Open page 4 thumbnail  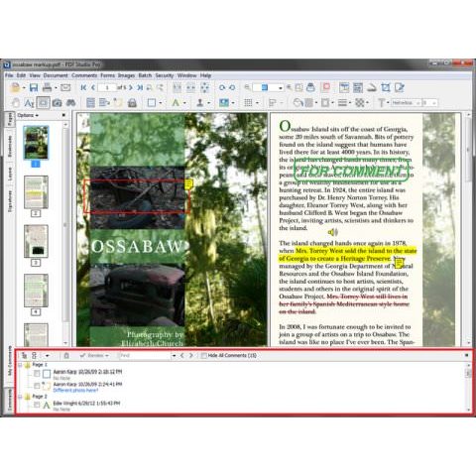click(x=36, y=291)
